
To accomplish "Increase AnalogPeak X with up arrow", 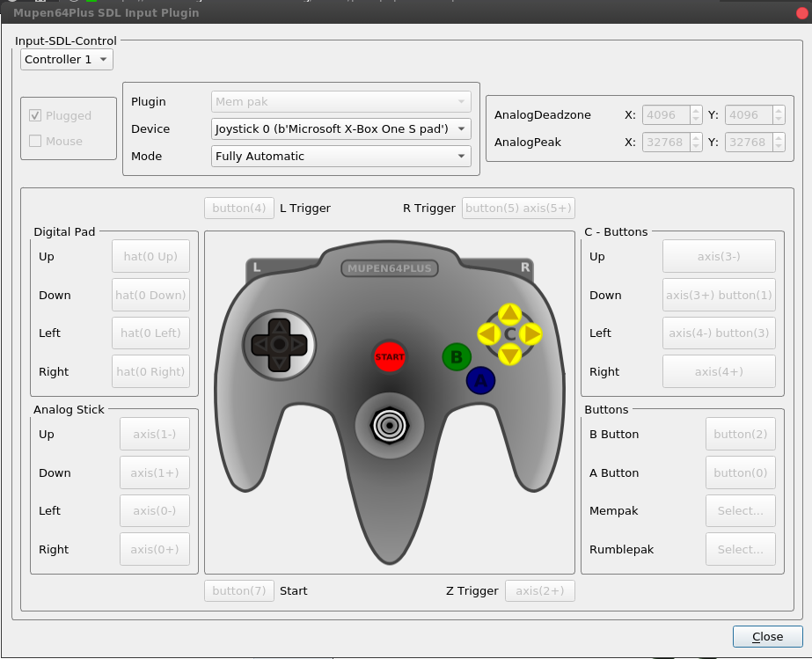I will coord(696,137).
